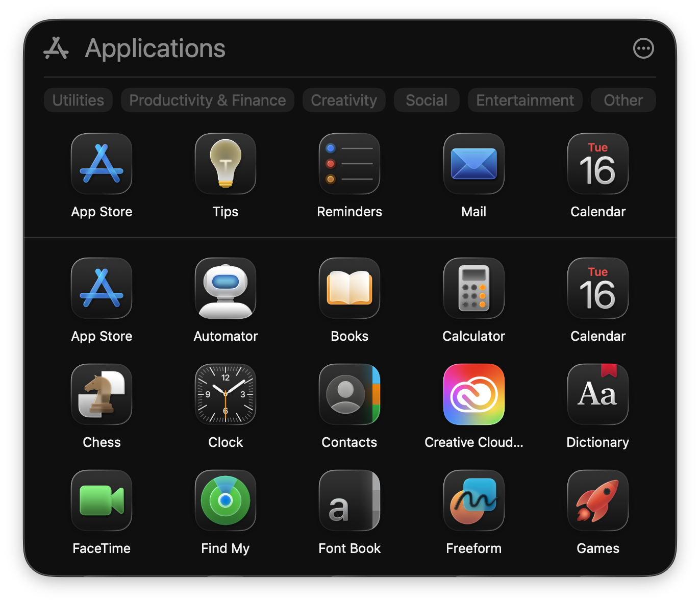The image size is (700, 604).
Task: Launch the Calculator app
Action: point(474,288)
